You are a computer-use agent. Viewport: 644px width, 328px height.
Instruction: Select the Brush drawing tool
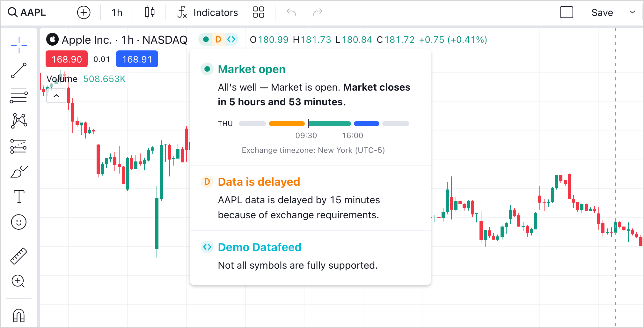coord(19,172)
